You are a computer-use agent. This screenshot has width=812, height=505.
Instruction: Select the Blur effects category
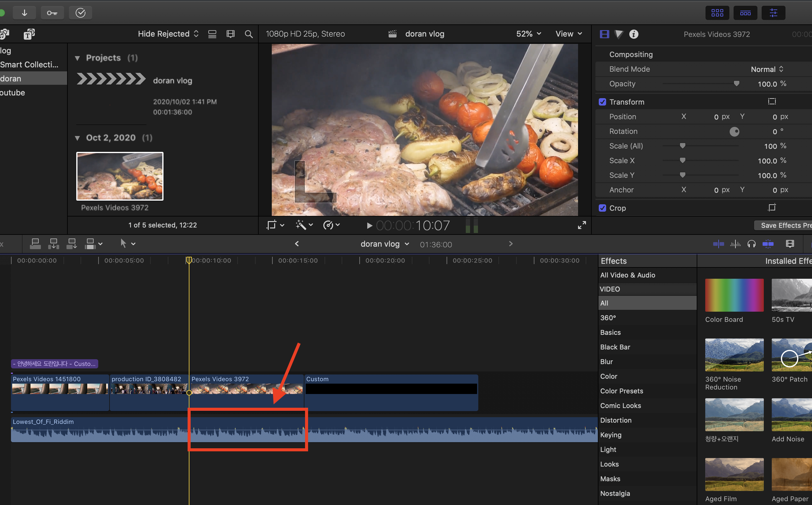[606, 362]
